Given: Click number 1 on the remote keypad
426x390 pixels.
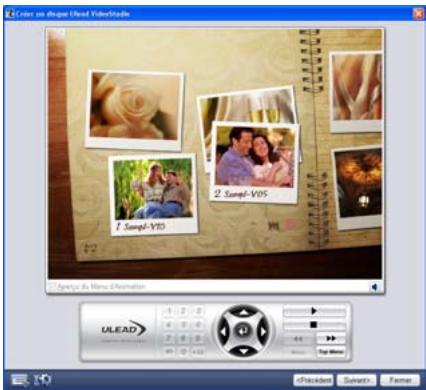Looking at the screenshot, I should pos(169,311).
